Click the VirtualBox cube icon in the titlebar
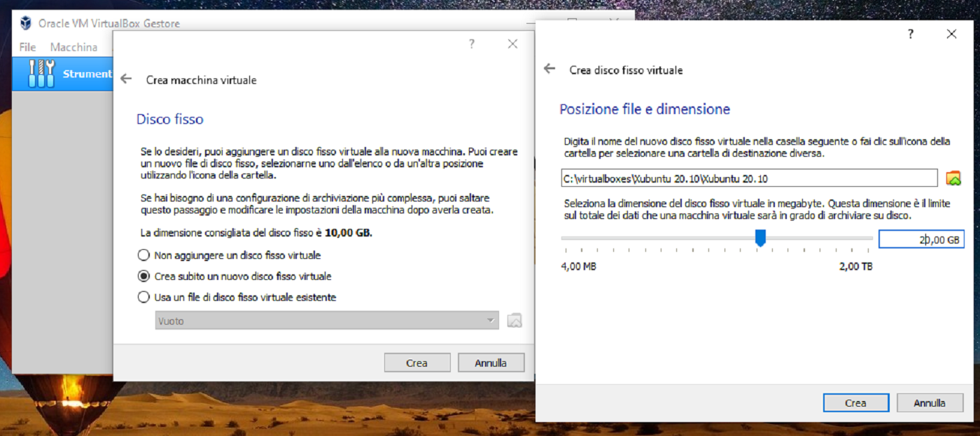 click(x=27, y=22)
